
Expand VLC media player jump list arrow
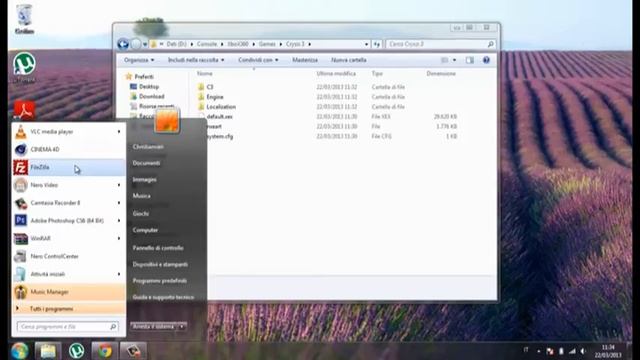point(119,132)
